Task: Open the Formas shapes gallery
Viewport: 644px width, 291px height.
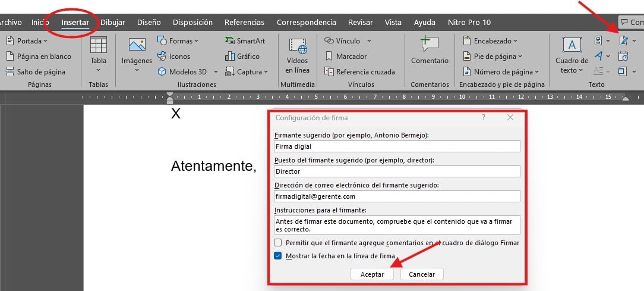Action: click(x=178, y=40)
